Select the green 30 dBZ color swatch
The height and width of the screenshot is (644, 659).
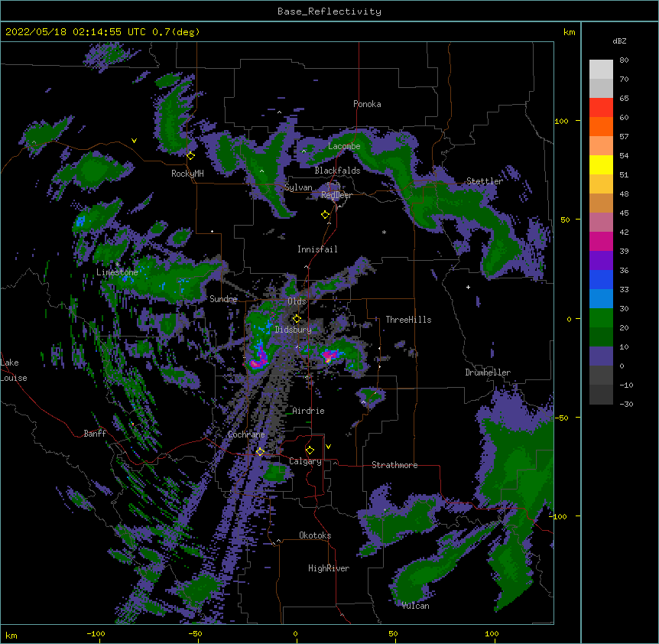click(x=601, y=317)
